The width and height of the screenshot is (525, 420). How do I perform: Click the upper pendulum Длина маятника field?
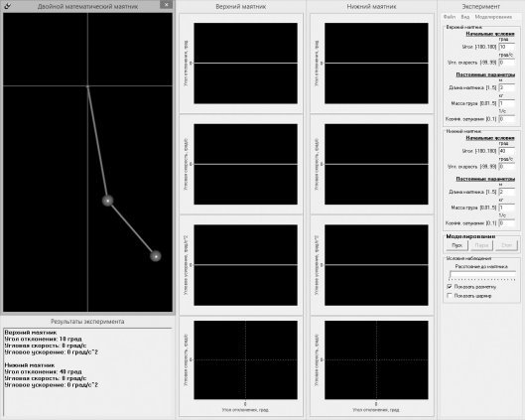(x=506, y=87)
